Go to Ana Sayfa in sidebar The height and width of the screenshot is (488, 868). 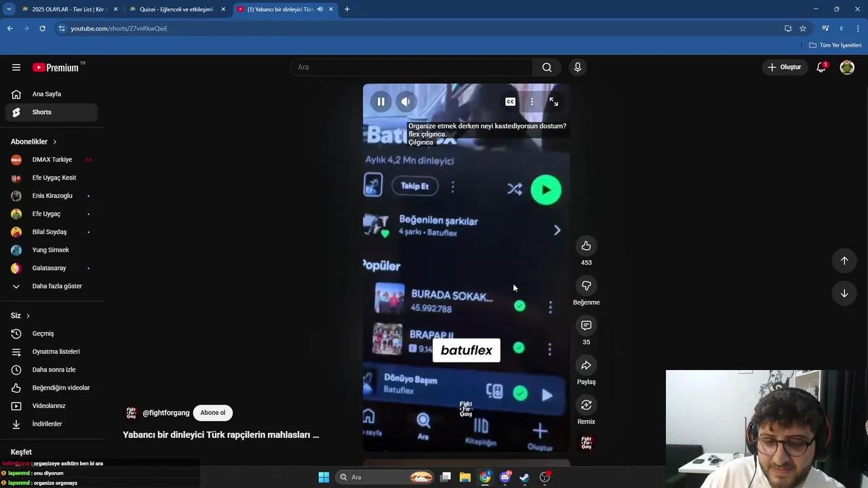point(52,94)
